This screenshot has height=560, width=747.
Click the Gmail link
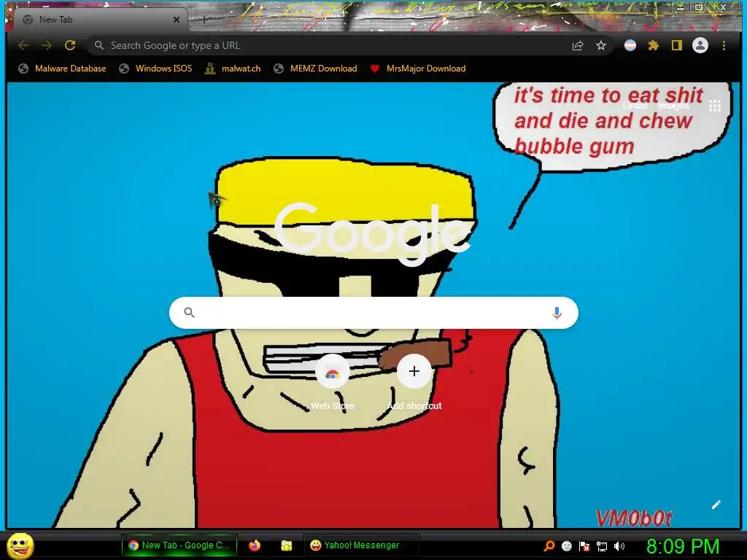pos(635,106)
